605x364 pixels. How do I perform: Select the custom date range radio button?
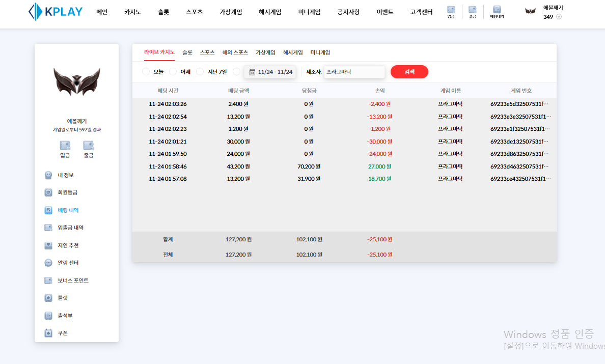click(236, 72)
